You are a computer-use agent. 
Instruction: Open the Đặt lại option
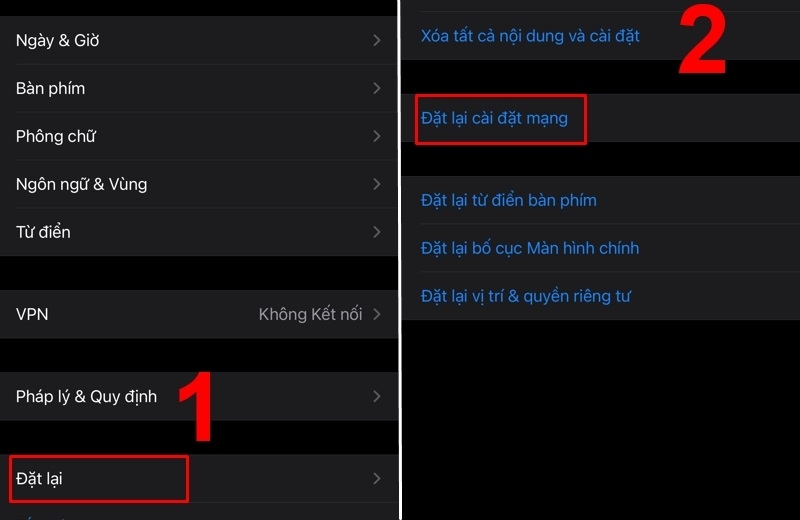tap(199, 479)
